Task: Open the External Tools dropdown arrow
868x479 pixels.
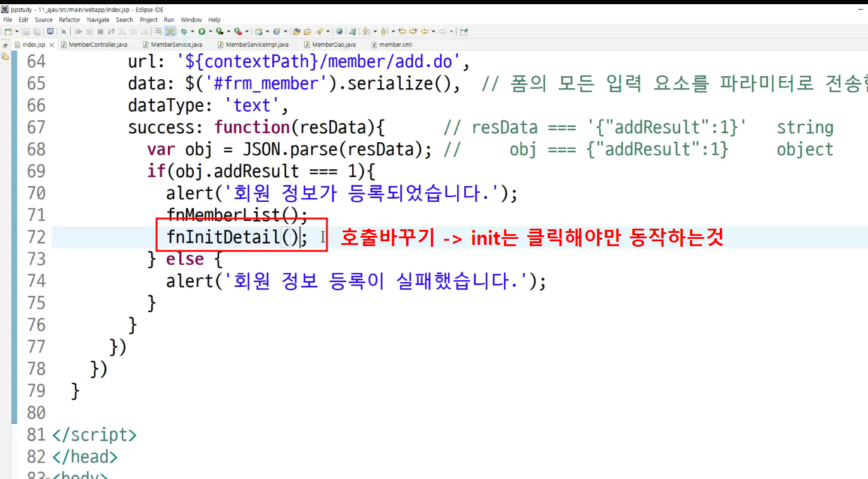Action: pyautogui.click(x=247, y=31)
